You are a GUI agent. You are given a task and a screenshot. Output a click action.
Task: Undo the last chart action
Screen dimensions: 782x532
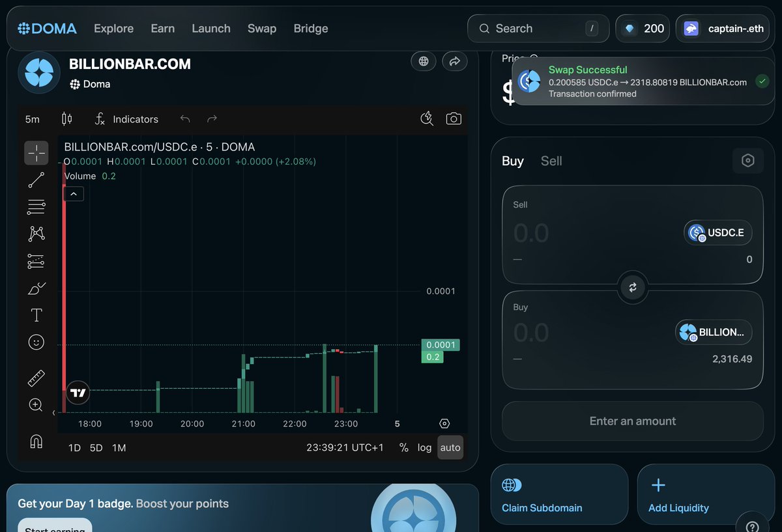pos(185,119)
